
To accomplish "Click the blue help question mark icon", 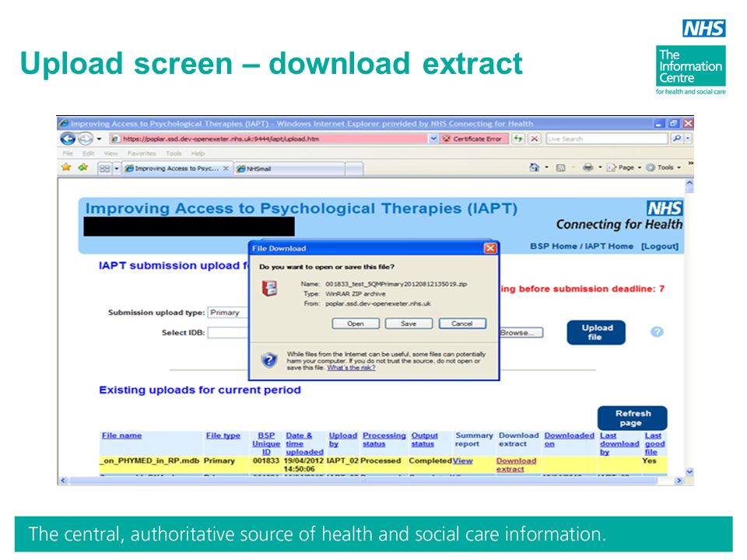I will pos(657,332).
